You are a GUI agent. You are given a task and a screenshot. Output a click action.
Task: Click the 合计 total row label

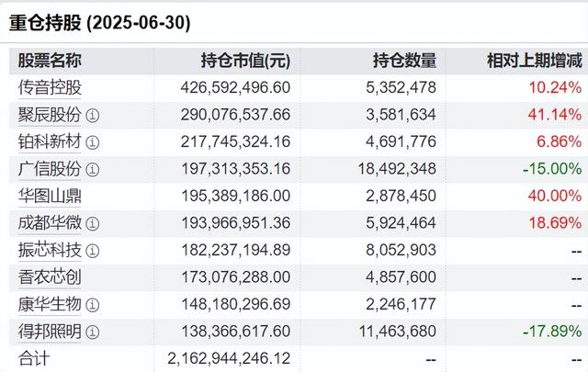point(33,356)
